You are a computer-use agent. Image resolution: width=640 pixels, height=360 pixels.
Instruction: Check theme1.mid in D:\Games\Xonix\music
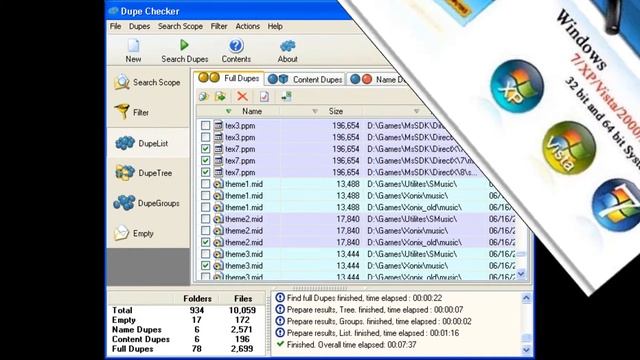click(206, 196)
